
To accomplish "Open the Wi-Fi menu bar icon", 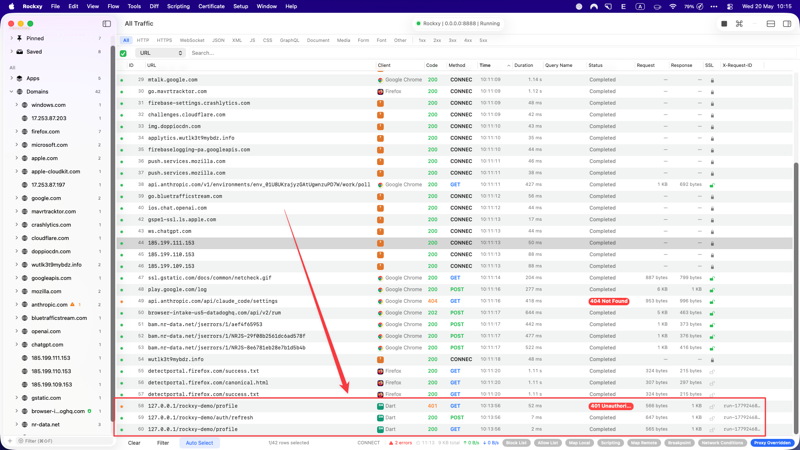I will [x=672, y=7].
